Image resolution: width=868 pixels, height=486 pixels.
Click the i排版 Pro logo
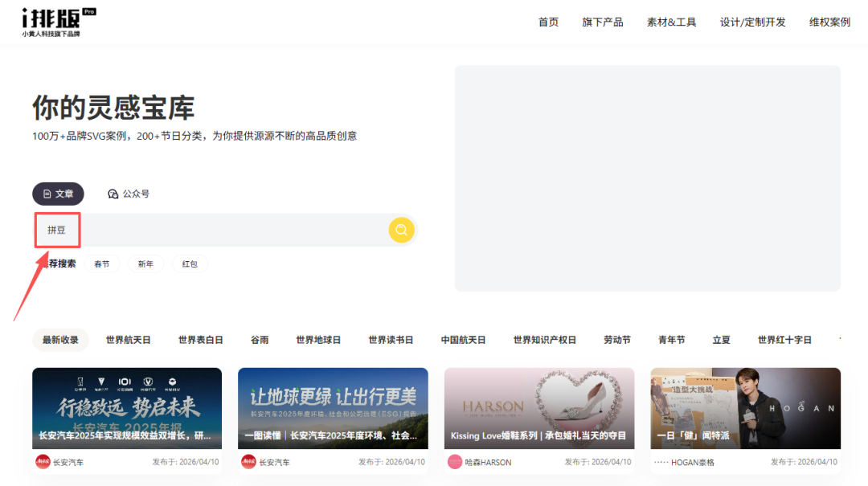(x=59, y=22)
